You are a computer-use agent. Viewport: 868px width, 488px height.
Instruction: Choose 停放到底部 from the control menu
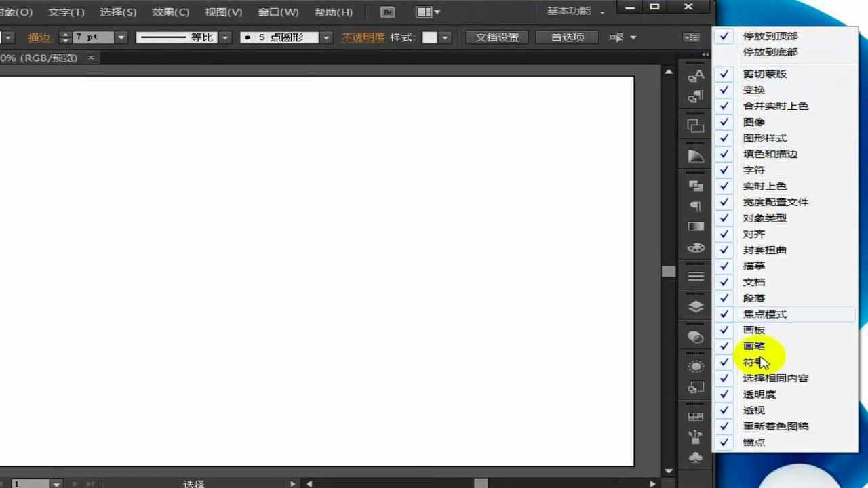pos(787,52)
